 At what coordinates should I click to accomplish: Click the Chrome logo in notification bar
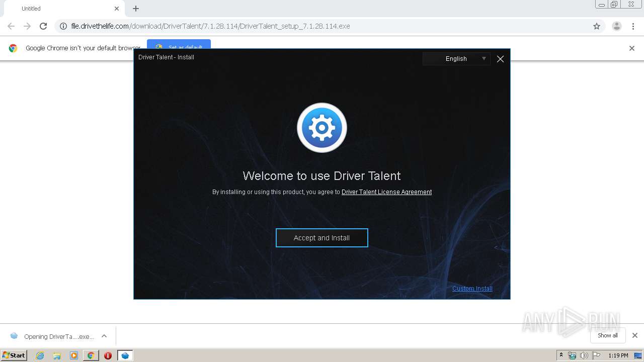(13, 48)
